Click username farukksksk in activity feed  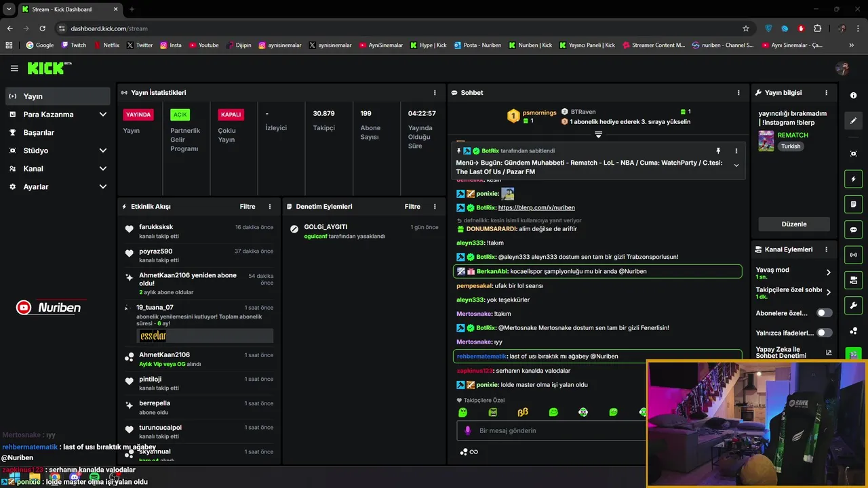[156, 227]
